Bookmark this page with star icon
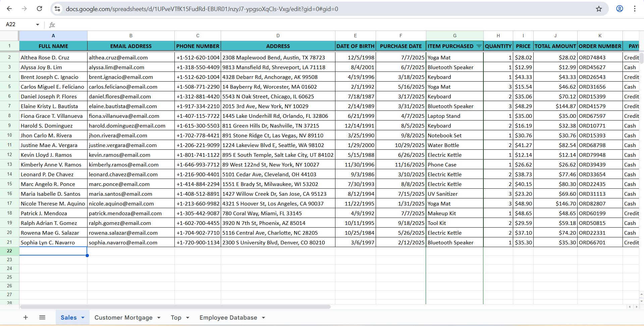This screenshot has width=644, height=326. click(599, 9)
